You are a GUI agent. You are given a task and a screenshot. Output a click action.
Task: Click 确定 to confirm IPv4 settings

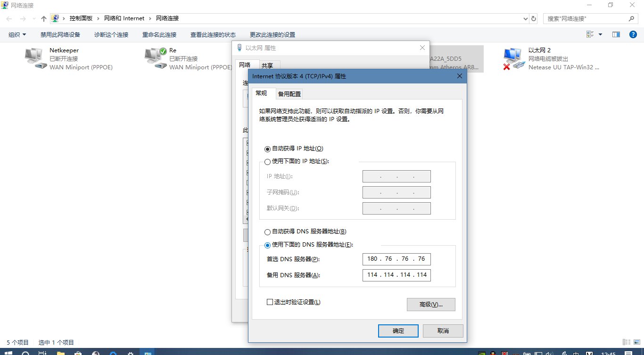click(x=398, y=330)
